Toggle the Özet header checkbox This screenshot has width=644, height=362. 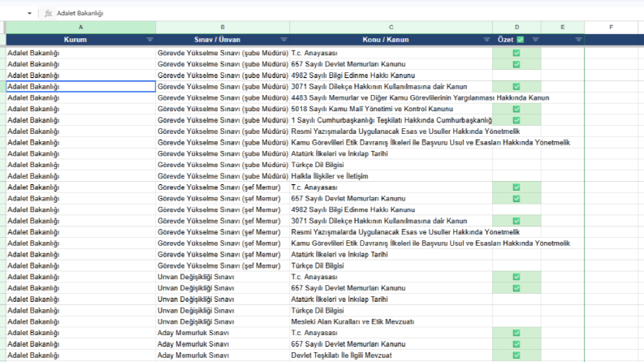(x=521, y=40)
